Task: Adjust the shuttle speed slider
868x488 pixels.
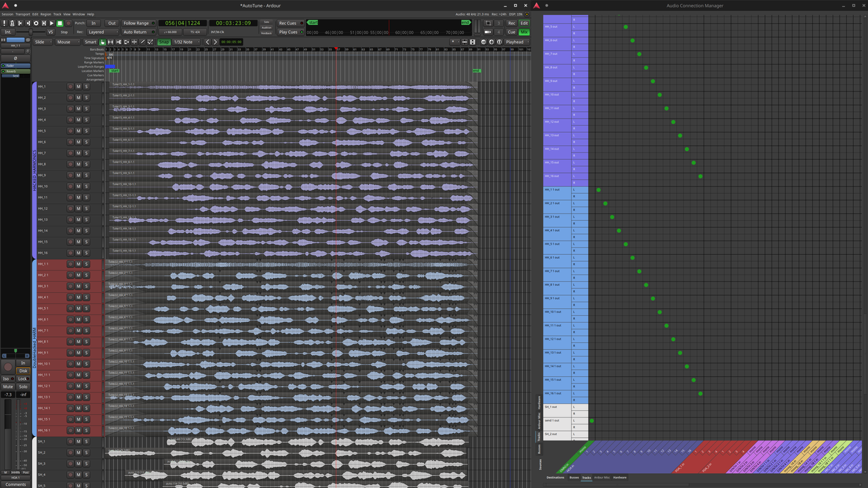Action: coord(31,32)
